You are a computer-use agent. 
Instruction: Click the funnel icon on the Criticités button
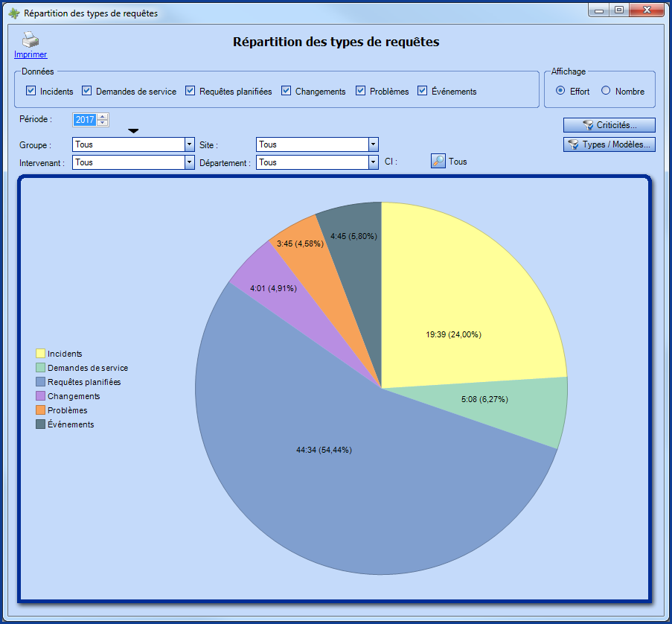(589, 125)
